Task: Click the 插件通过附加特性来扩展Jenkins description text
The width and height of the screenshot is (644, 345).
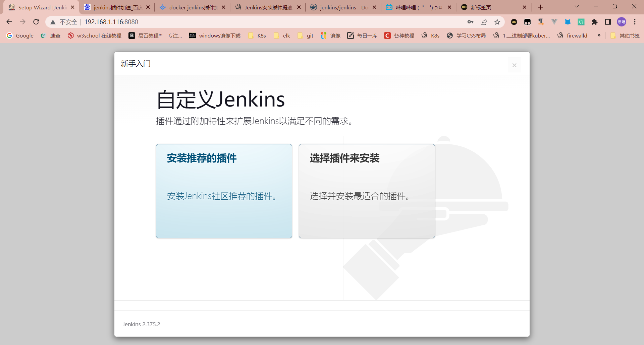Action: click(255, 121)
